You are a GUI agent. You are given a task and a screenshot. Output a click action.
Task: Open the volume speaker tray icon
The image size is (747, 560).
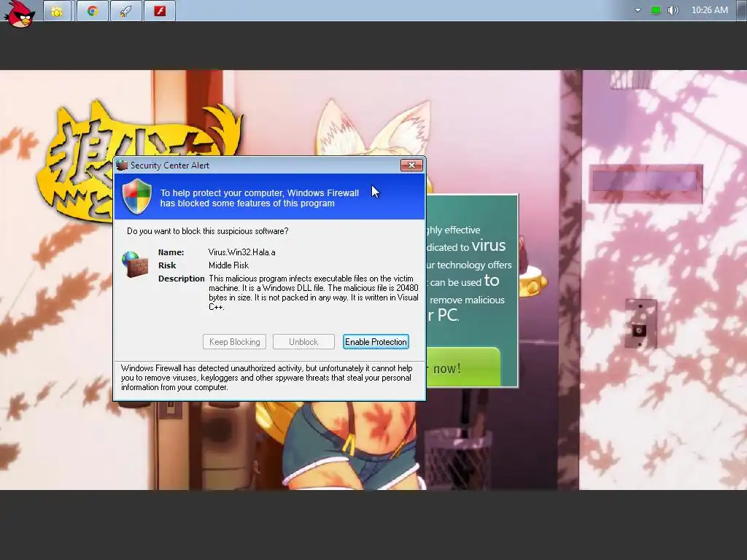click(673, 10)
